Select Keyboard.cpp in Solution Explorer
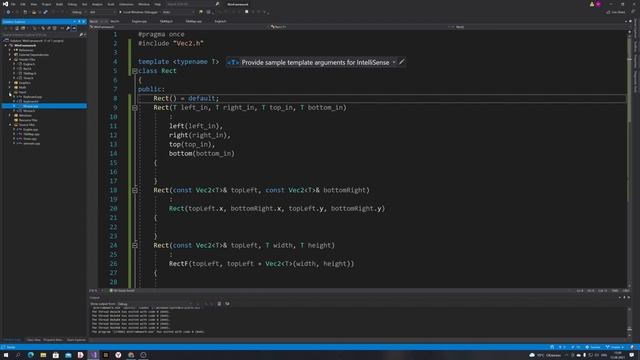The height and width of the screenshot is (360, 640). (32, 97)
